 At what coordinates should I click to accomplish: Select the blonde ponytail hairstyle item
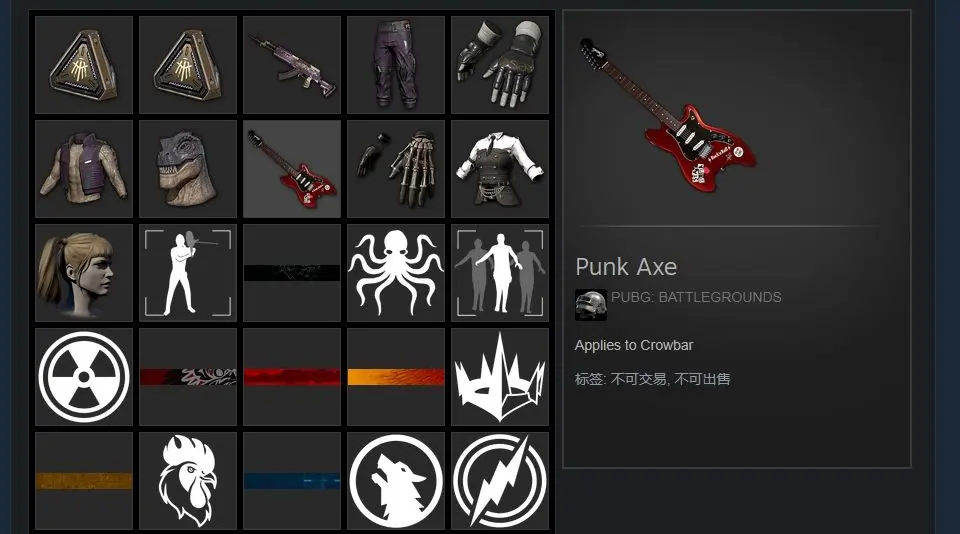coord(84,273)
